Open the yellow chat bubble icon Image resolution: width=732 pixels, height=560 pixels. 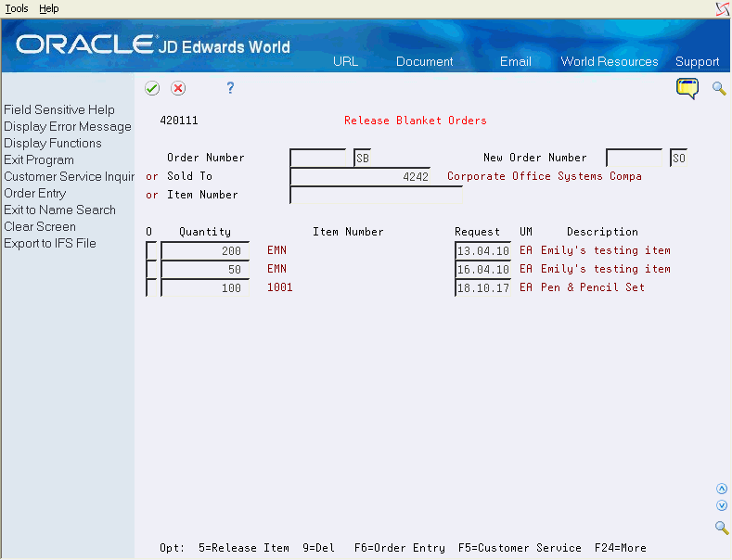687,89
